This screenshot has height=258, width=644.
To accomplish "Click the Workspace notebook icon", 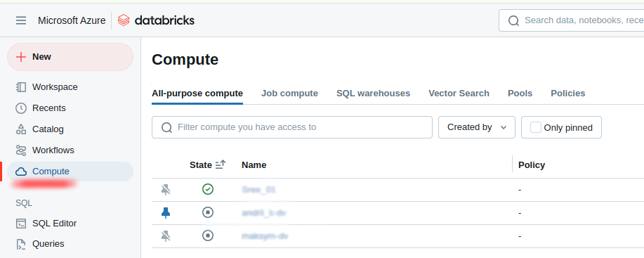I will [x=20, y=87].
